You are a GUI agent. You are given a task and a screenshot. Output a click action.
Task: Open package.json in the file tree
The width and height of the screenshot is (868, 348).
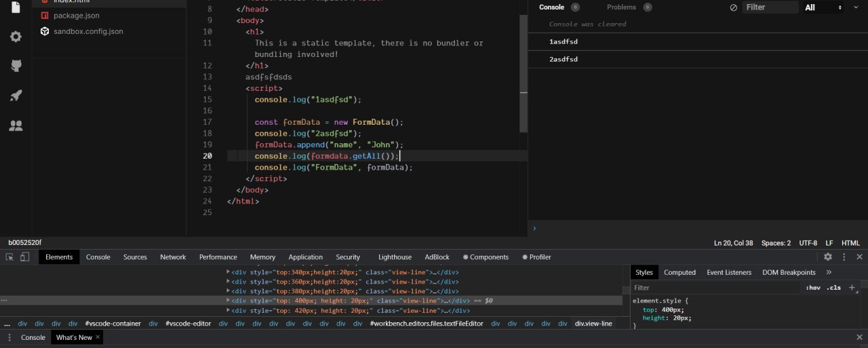point(77,15)
